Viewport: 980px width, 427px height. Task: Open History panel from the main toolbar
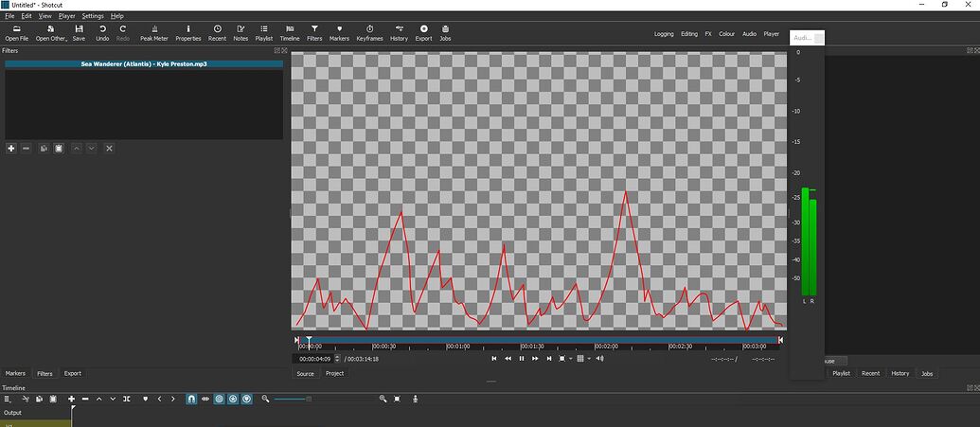tap(399, 33)
